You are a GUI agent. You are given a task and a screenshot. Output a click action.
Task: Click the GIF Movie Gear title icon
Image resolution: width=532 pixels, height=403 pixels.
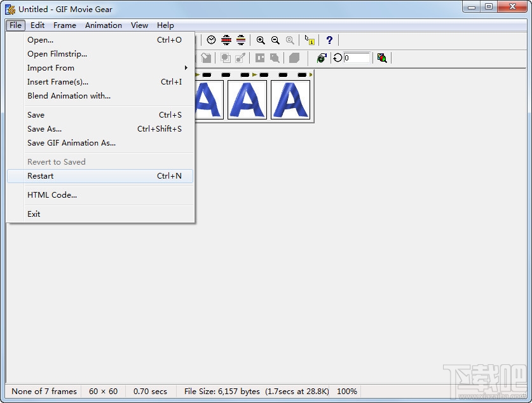(10, 9)
